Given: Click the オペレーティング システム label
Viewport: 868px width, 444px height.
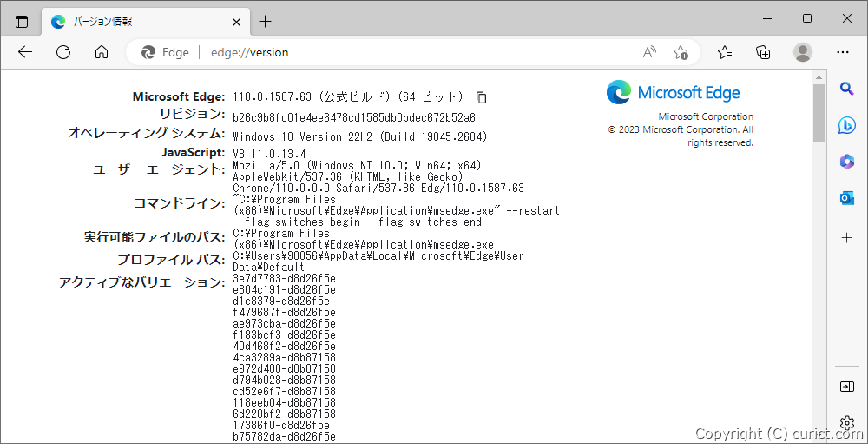Looking at the screenshot, I should coord(146,134).
